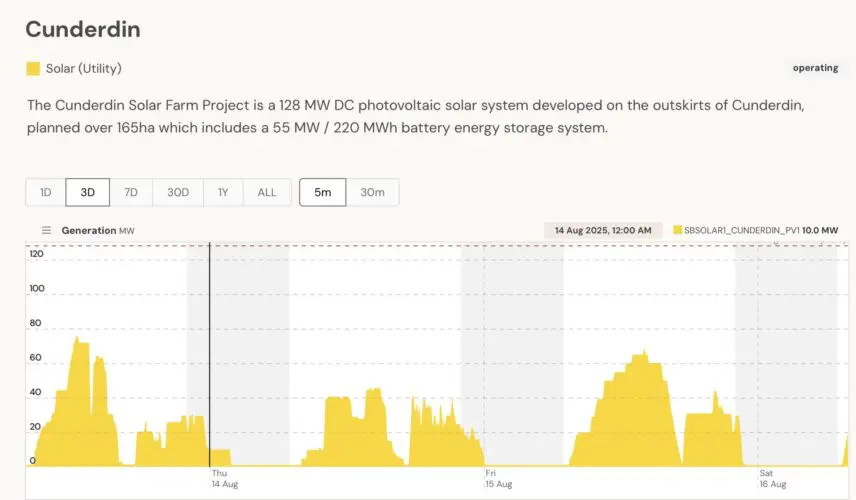The width and height of the screenshot is (856, 500).
Task: Click the Cunderdin page heading
Action: click(83, 29)
